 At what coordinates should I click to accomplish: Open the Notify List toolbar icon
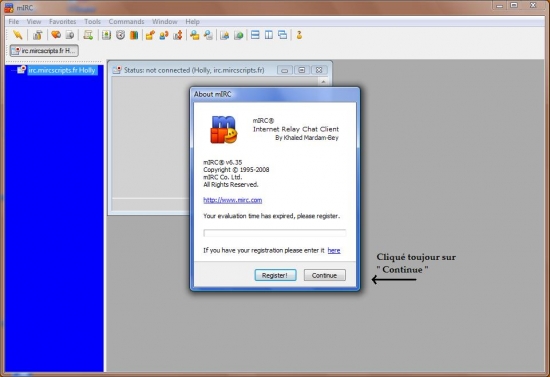coord(225,35)
